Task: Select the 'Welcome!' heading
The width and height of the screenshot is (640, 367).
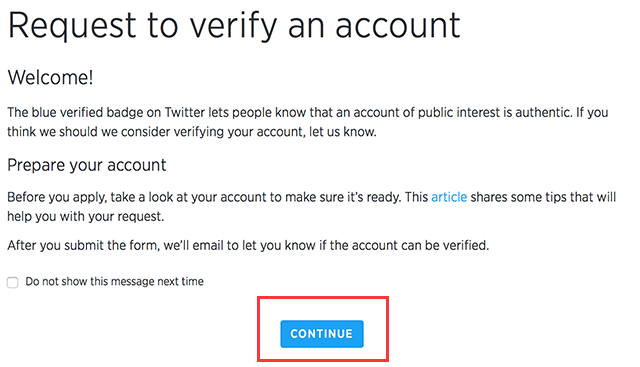Action: (x=51, y=77)
